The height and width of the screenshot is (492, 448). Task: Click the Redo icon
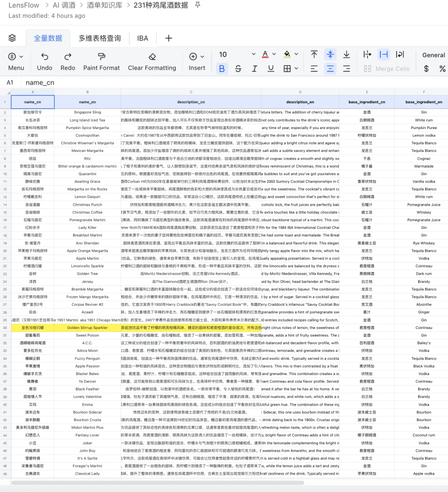[x=68, y=56]
